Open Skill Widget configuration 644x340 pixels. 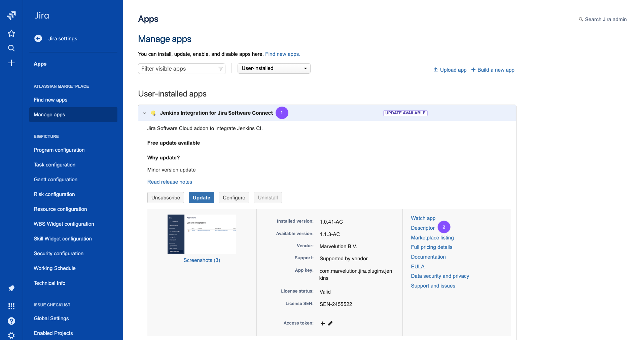click(x=63, y=239)
